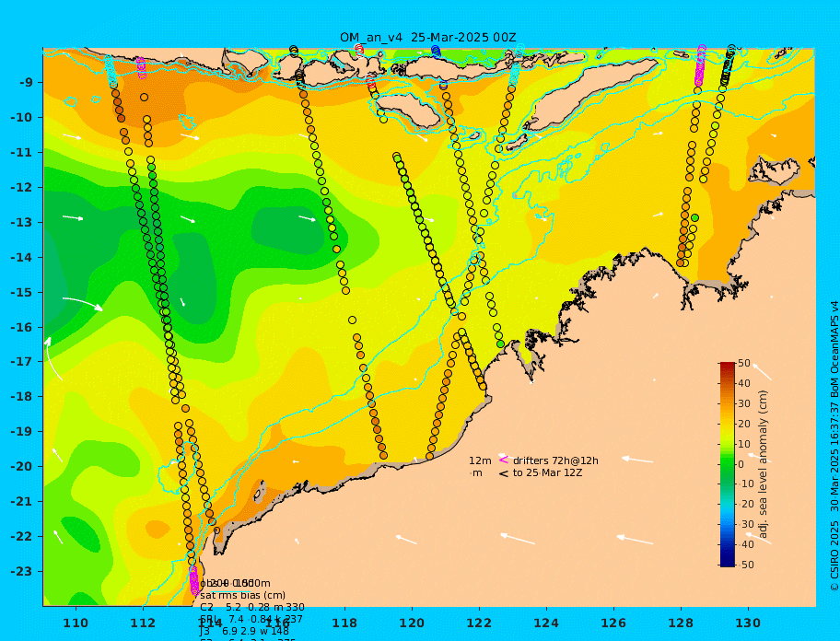Select the 'to 25 Mar 12Z' legend text

tap(547, 473)
